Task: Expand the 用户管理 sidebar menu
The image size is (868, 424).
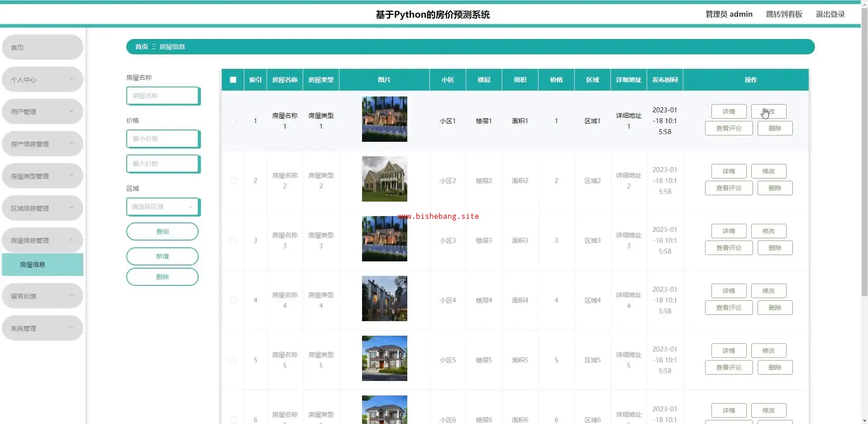Action: 42,111
